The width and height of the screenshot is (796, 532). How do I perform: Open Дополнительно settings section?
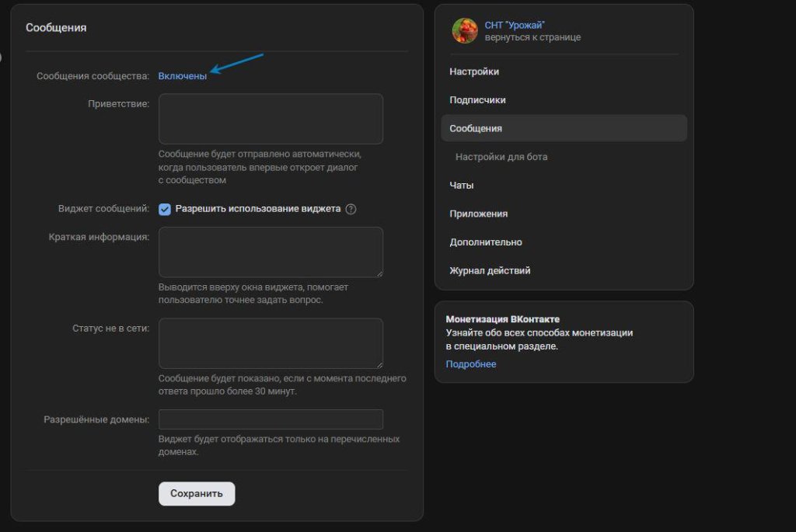(x=486, y=242)
